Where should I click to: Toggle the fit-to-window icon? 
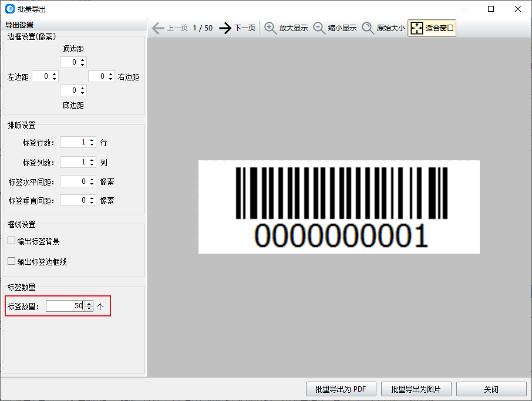click(416, 28)
